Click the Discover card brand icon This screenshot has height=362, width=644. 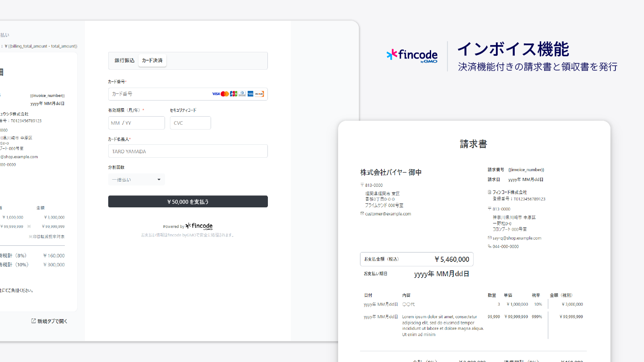tap(259, 94)
